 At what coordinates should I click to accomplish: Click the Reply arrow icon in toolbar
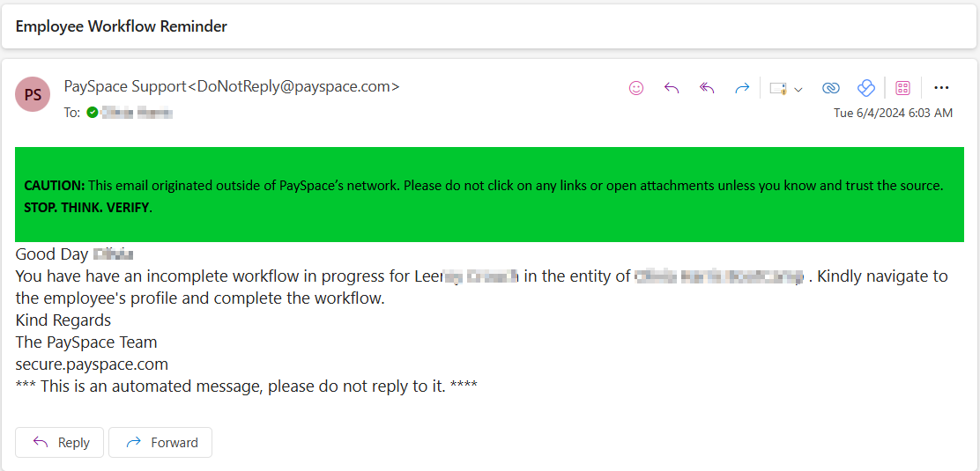point(672,88)
